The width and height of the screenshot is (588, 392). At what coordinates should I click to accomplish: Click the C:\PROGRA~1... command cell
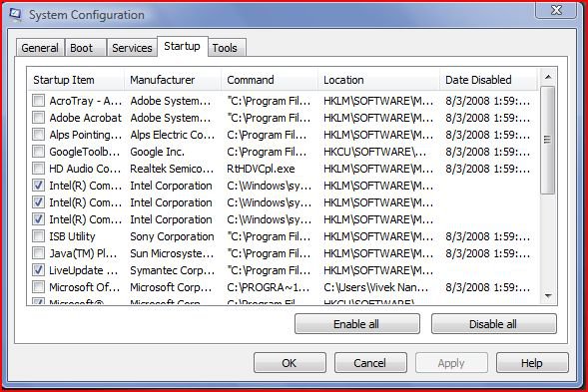tap(269, 287)
